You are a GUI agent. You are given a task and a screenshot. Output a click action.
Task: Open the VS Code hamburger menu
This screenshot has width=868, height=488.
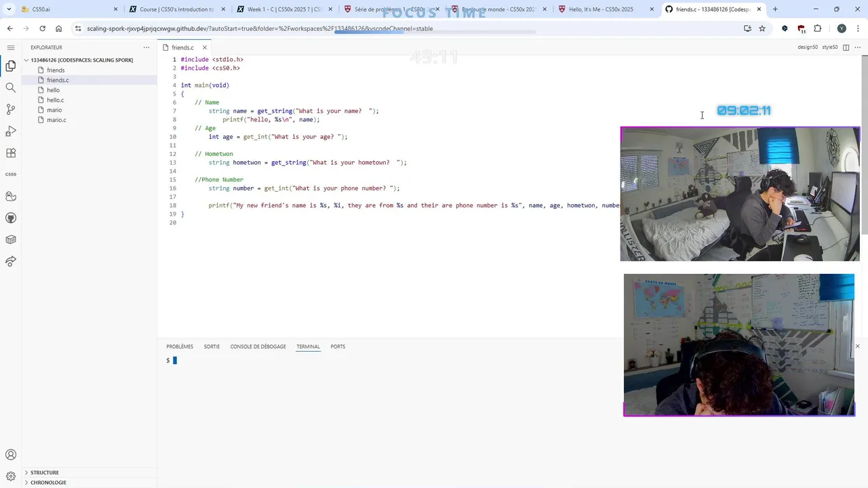pyautogui.click(x=10, y=47)
